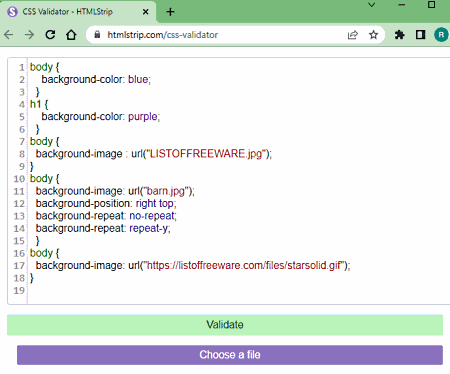The image size is (450, 374).
Task: Click the Validate button
Action: 225,325
